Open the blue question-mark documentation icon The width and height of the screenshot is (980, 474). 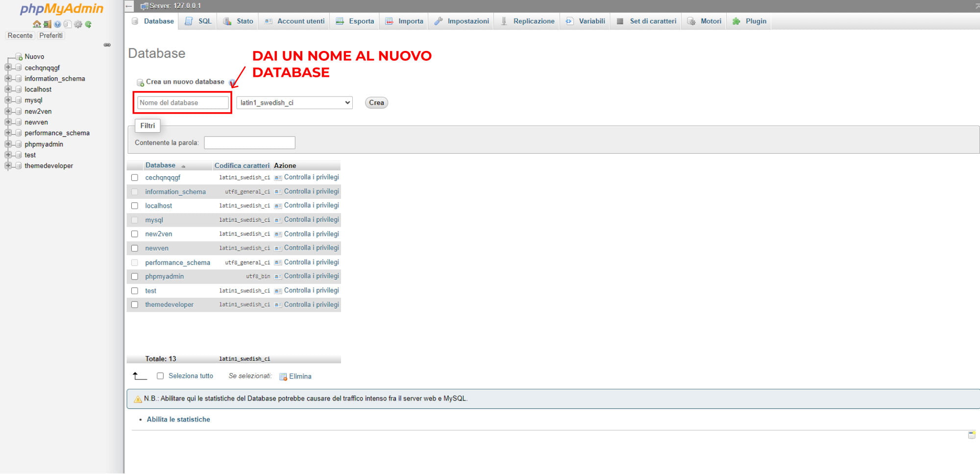[57, 24]
